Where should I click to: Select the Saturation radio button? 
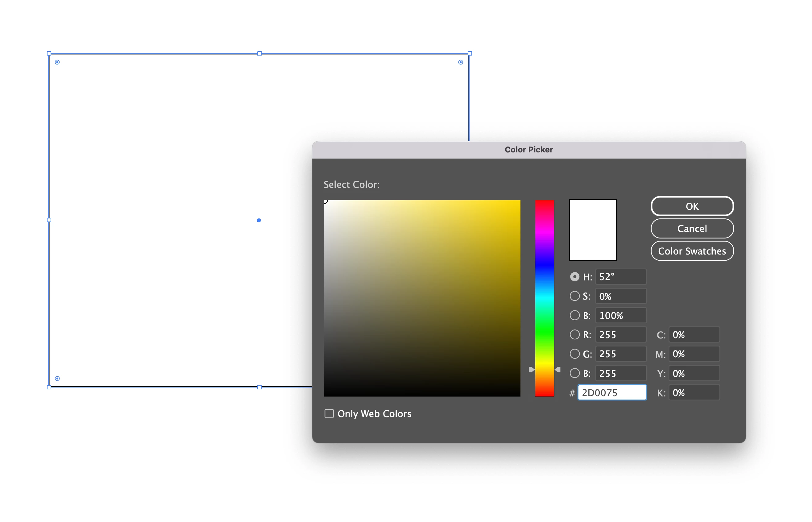pos(574,296)
